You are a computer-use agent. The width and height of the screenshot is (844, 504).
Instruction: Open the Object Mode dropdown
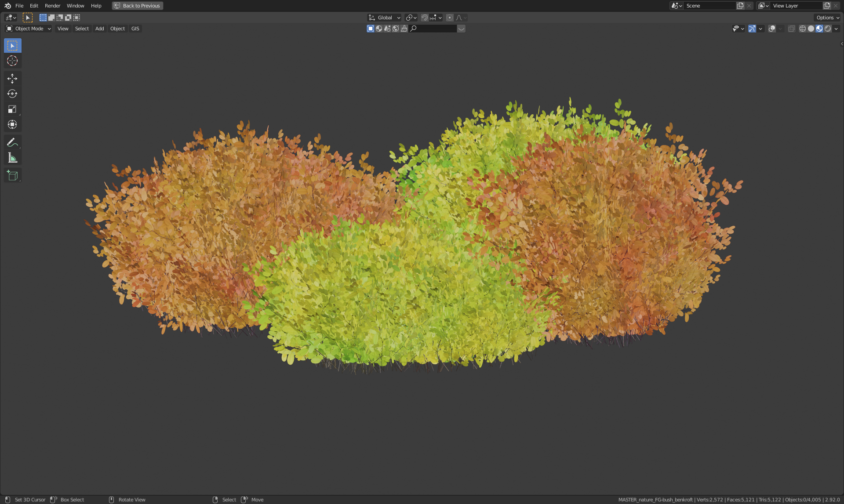coord(29,29)
